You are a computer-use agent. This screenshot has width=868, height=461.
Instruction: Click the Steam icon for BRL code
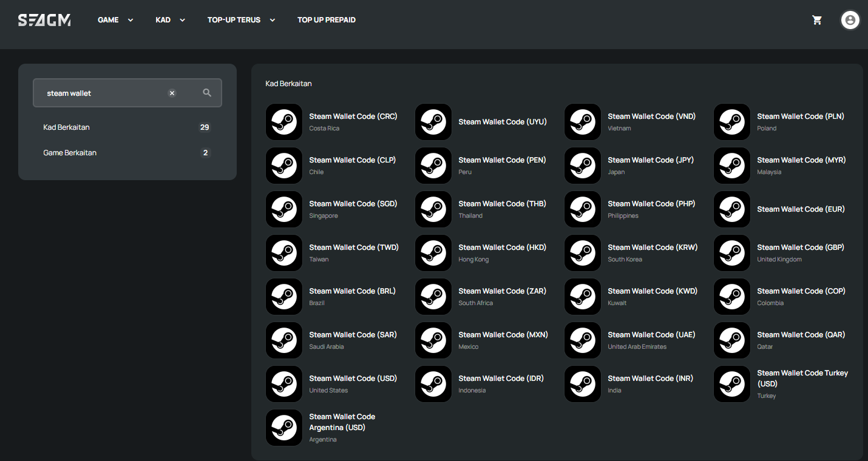pyautogui.click(x=284, y=297)
